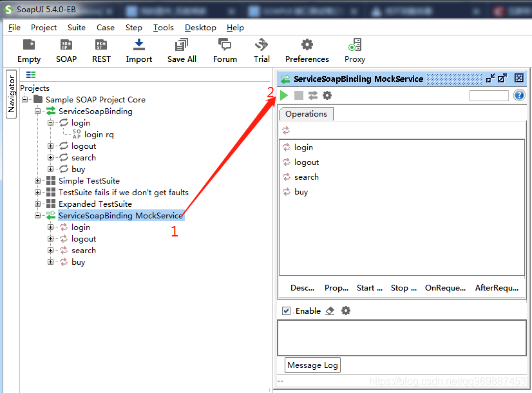
Task: Click the empty field in MockService toolbar
Action: click(489, 96)
